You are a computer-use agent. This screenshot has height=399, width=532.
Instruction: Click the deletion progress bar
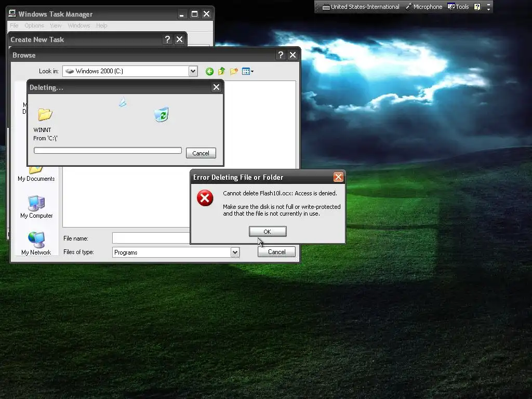(x=108, y=150)
